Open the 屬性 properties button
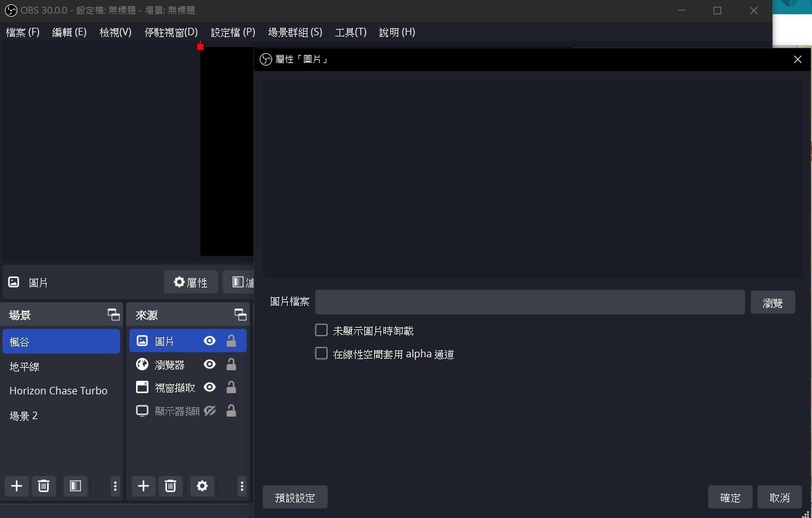This screenshot has height=518, width=812. [191, 282]
